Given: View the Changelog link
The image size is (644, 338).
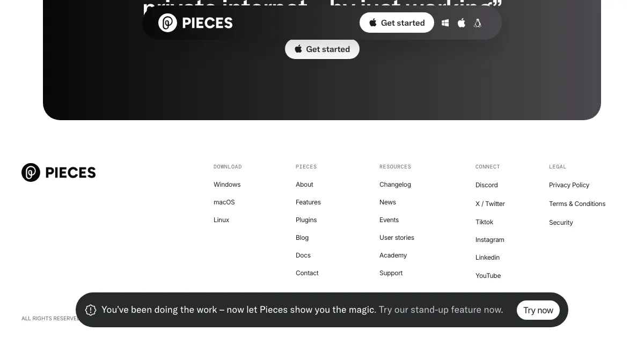Looking at the screenshot, I should (x=395, y=185).
